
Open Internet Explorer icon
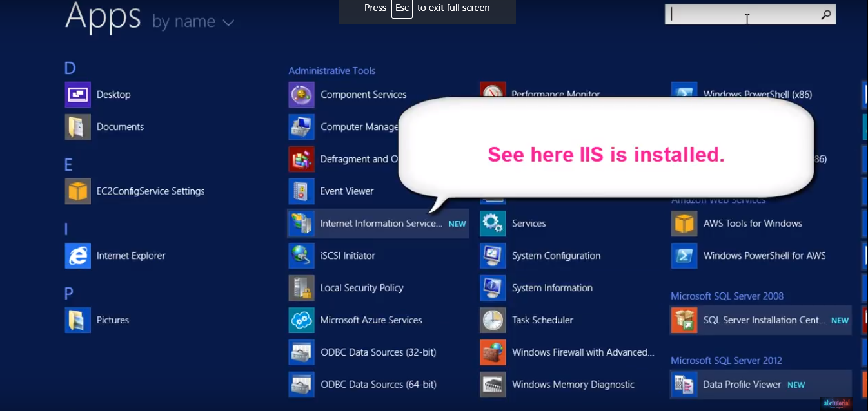(x=78, y=256)
